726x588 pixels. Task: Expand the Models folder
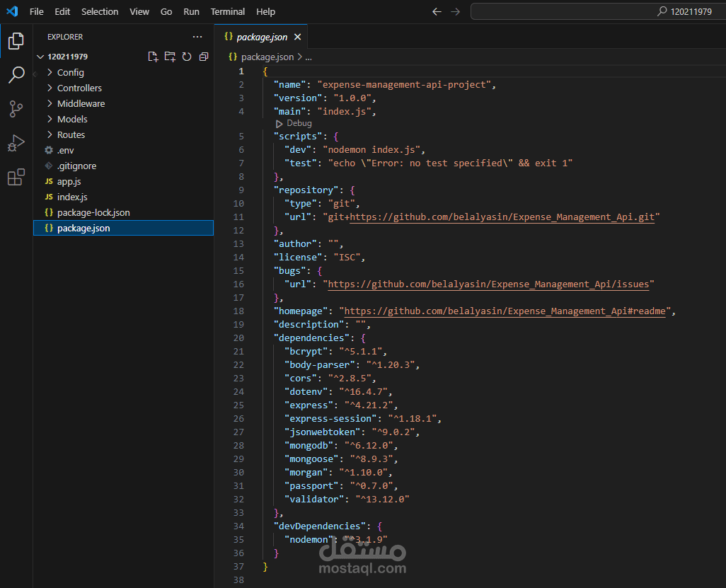(x=123, y=119)
